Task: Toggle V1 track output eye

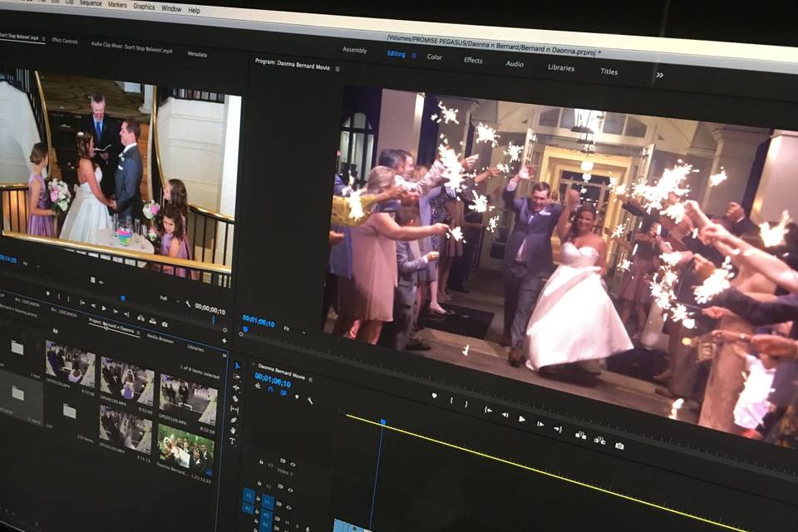Action: [x=288, y=508]
